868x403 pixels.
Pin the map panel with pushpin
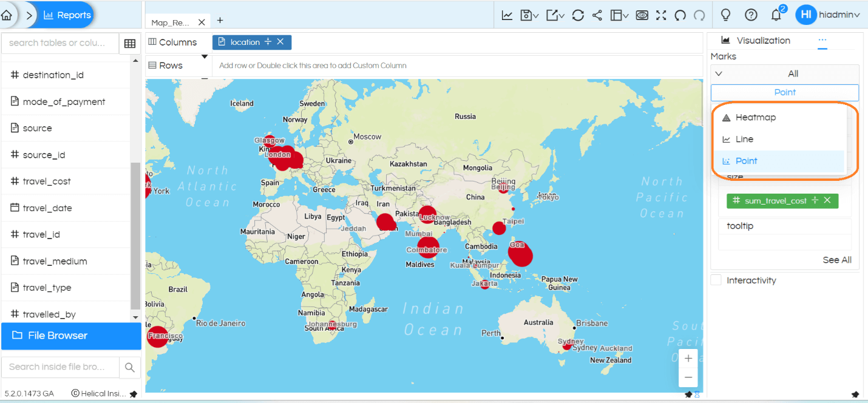coord(688,395)
